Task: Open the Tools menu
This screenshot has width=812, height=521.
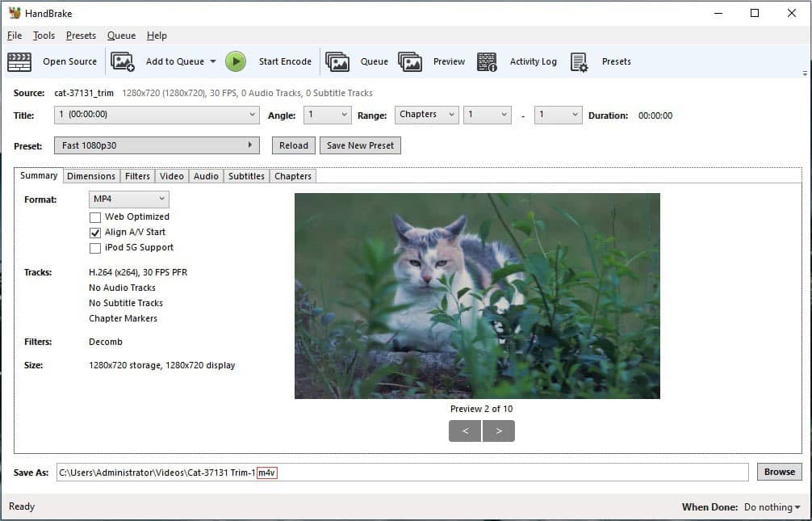Action: [x=44, y=36]
